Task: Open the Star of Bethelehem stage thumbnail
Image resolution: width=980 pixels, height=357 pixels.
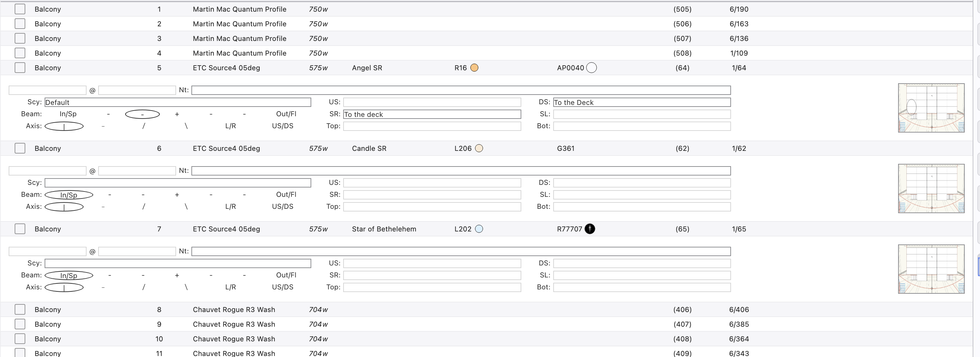Action: 930,269
